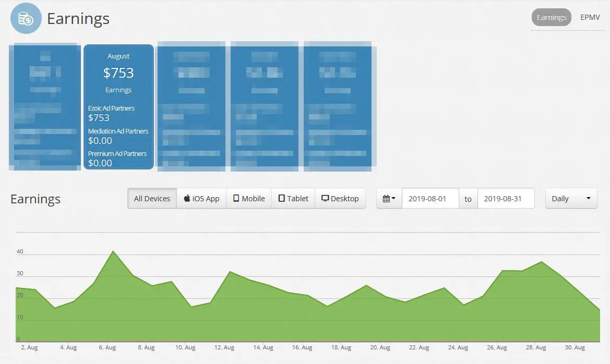Image resolution: width=610 pixels, height=364 pixels.
Task: Click the chart peak near 6. Aug
Action: [x=113, y=251]
